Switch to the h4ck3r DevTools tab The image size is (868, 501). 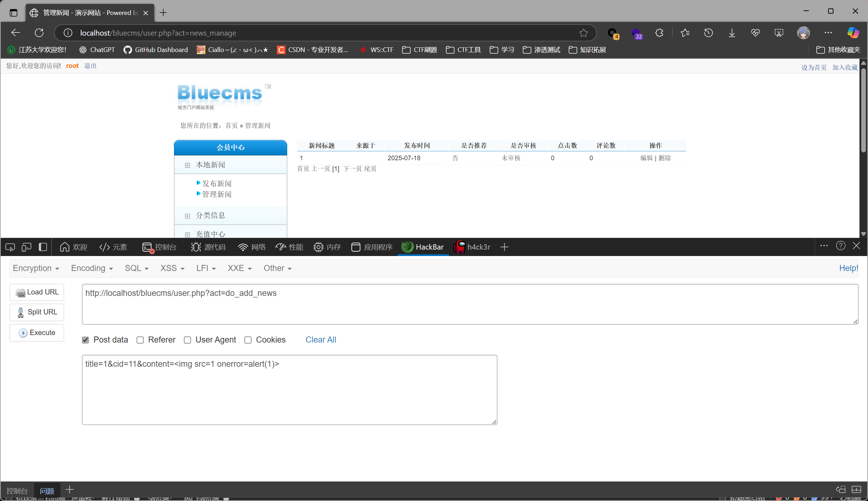point(472,247)
